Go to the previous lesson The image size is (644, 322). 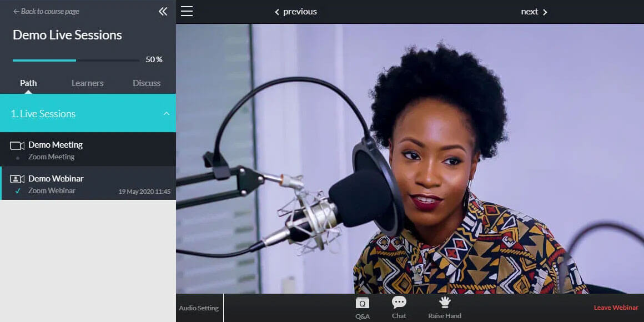click(296, 12)
